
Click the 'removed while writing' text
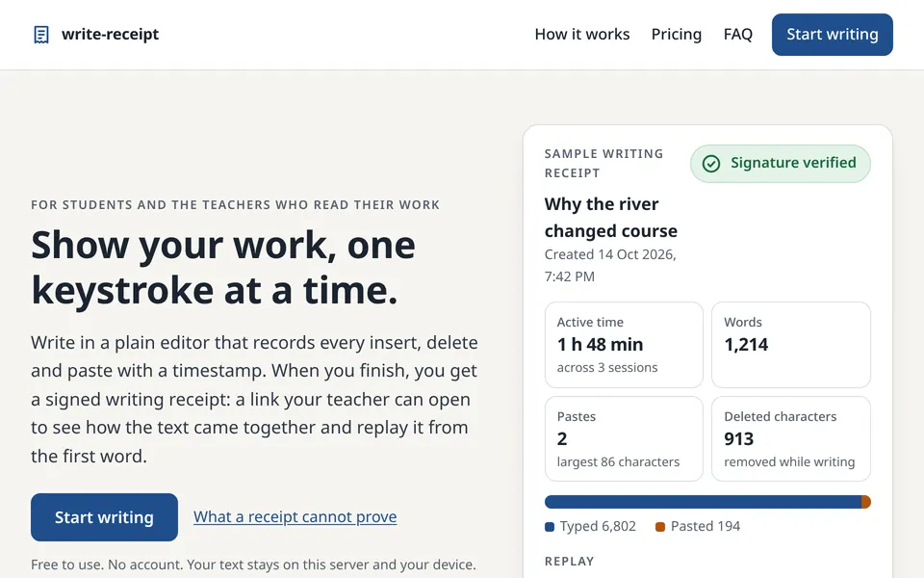(x=789, y=461)
